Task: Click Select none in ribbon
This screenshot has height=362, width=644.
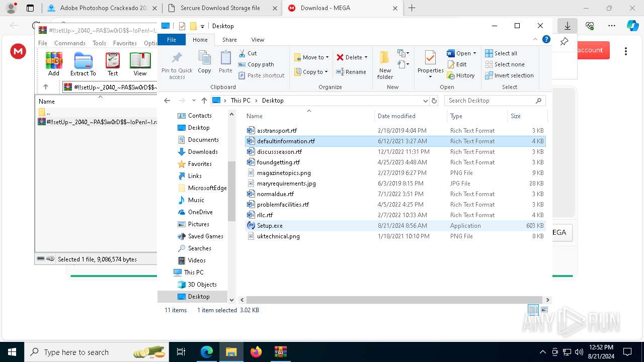Action: pos(505,64)
